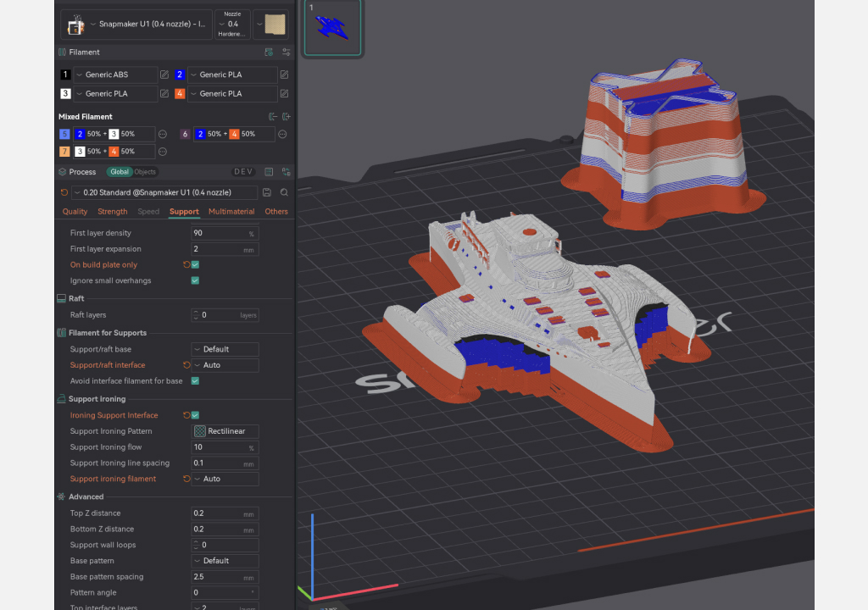868x610 pixels.
Task: Search process settings magnifier icon
Action: [x=284, y=192]
